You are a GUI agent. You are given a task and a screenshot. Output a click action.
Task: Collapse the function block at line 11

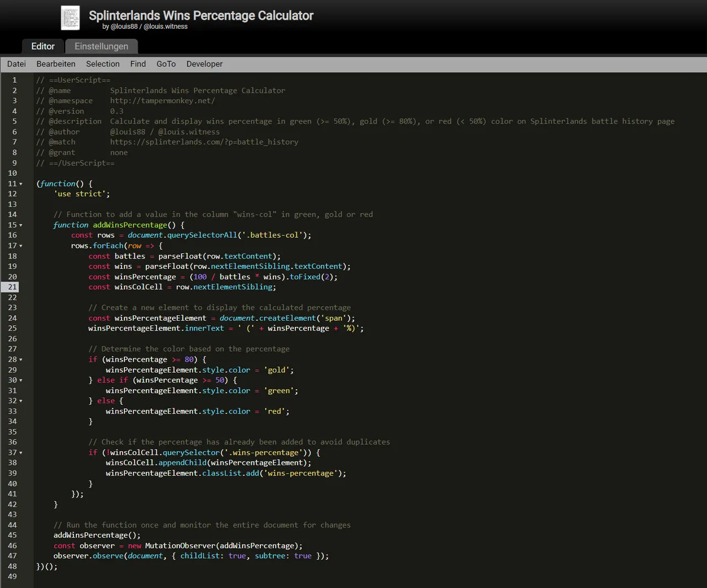(x=21, y=184)
